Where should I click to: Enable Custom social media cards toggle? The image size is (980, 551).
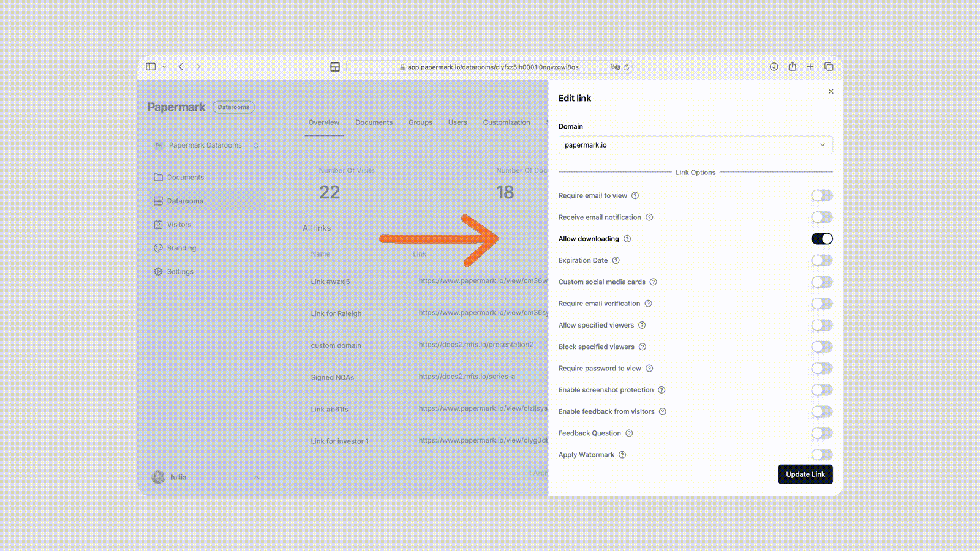822,282
